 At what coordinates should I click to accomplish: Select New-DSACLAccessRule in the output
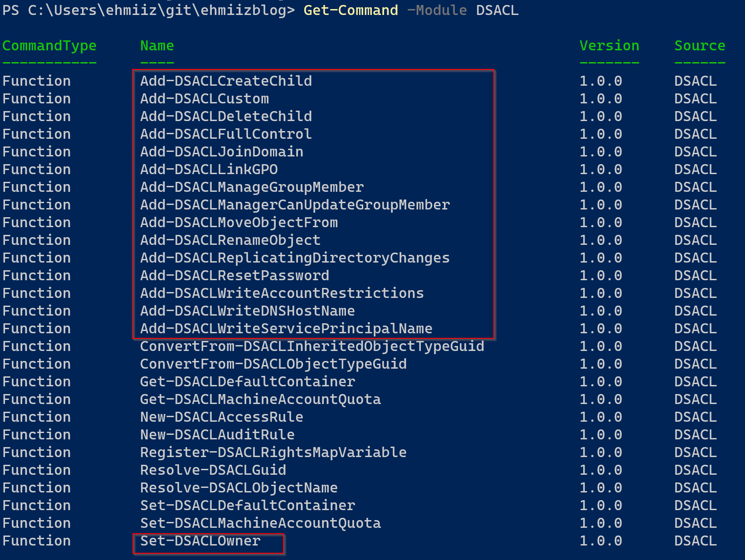click(222, 417)
